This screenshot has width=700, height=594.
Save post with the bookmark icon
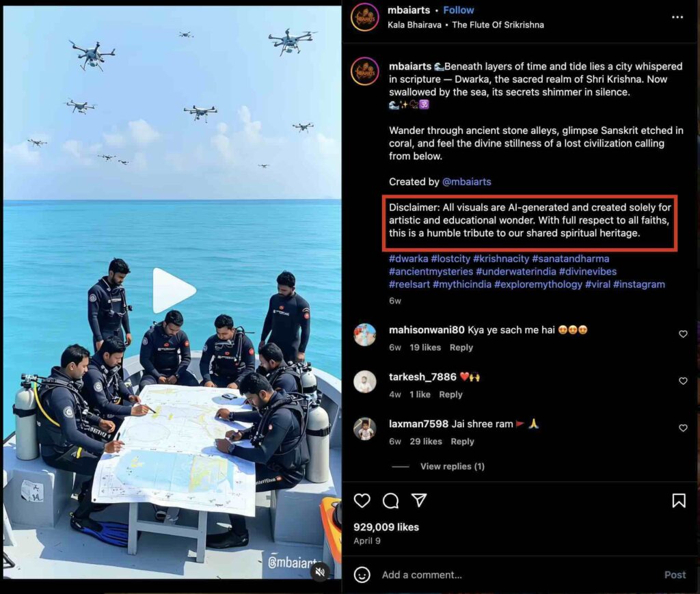(x=679, y=501)
